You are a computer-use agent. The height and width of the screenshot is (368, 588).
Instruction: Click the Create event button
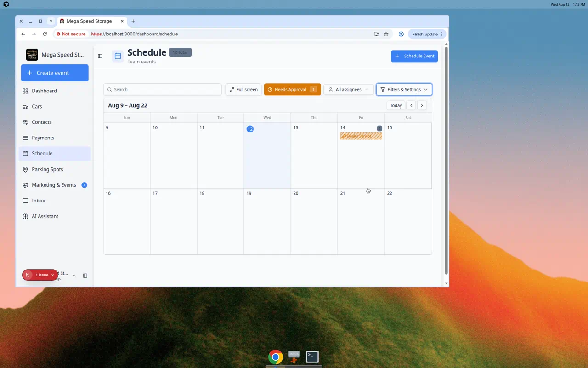(x=55, y=73)
